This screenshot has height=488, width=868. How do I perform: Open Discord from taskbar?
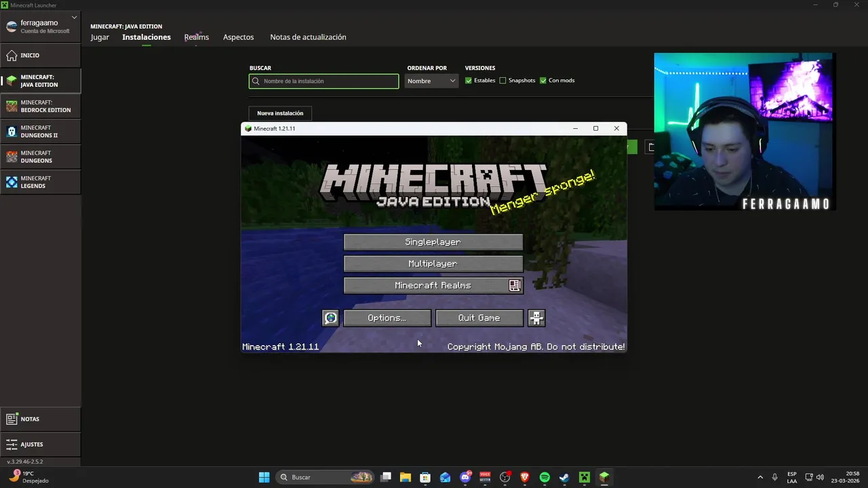tap(465, 477)
